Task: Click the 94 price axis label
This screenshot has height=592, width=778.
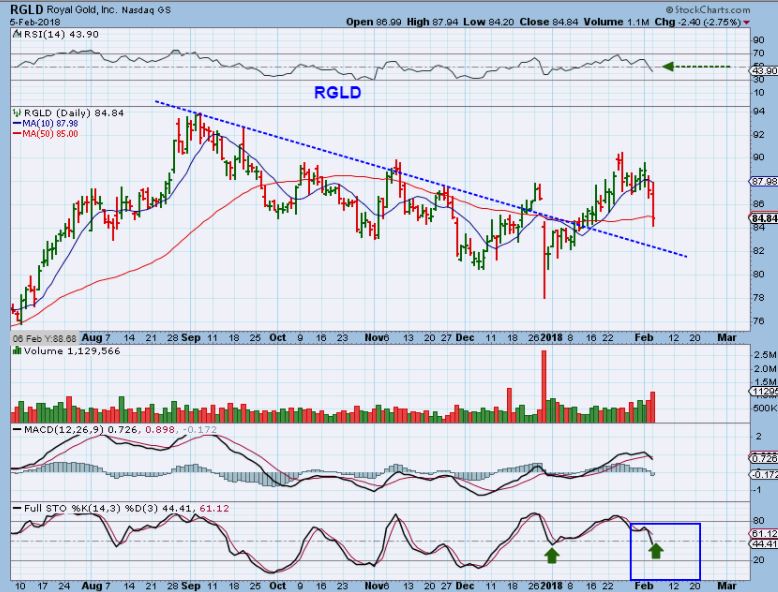Action: [x=759, y=111]
